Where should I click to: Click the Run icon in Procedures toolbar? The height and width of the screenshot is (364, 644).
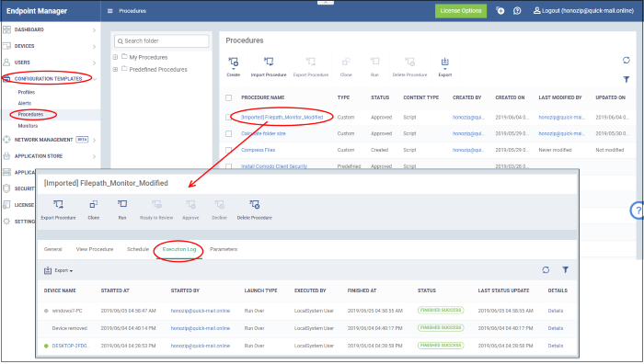point(374,62)
